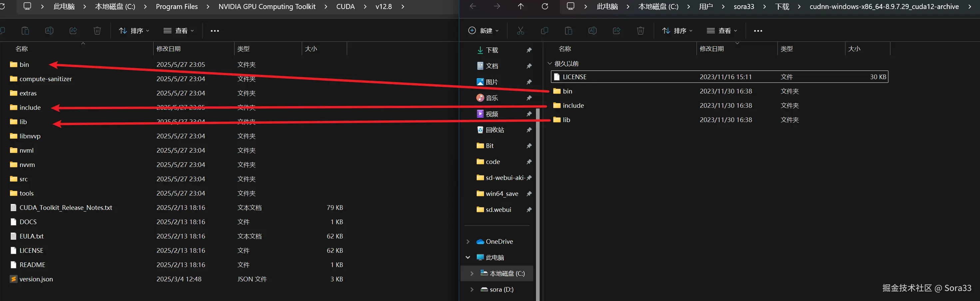Image resolution: width=980 pixels, height=301 pixels.
Task: Sort by 修改日期 column in the v12.8 window
Action: [x=193, y=49]
